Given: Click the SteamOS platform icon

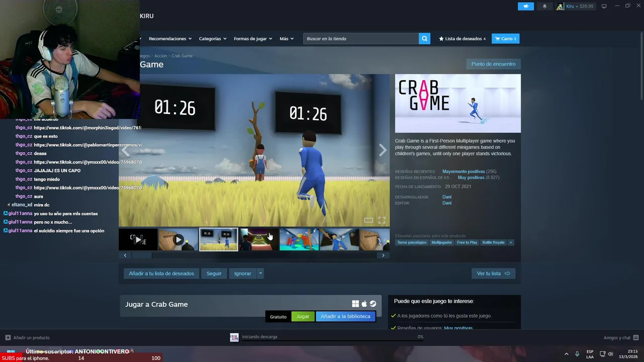Looking at the screenshot, I should [373, 304].
